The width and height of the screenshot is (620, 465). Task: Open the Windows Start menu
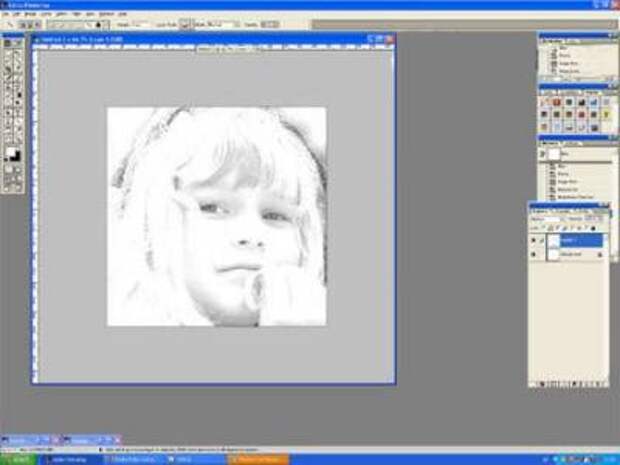19,460
